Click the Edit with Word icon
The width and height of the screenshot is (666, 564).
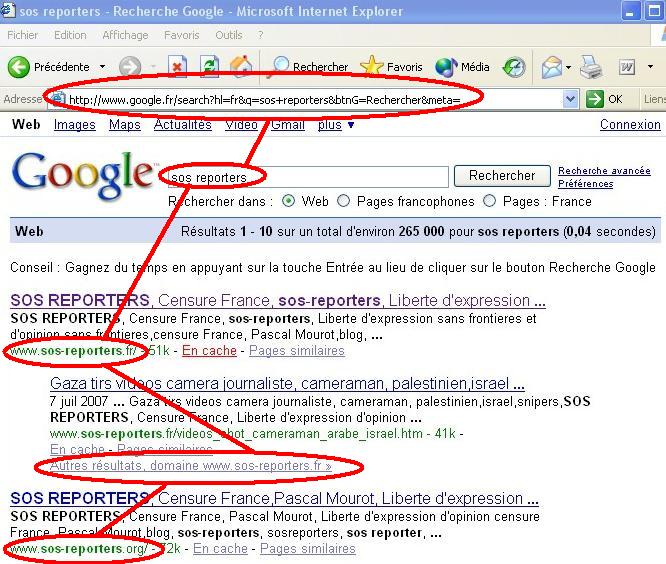point(627,67)
